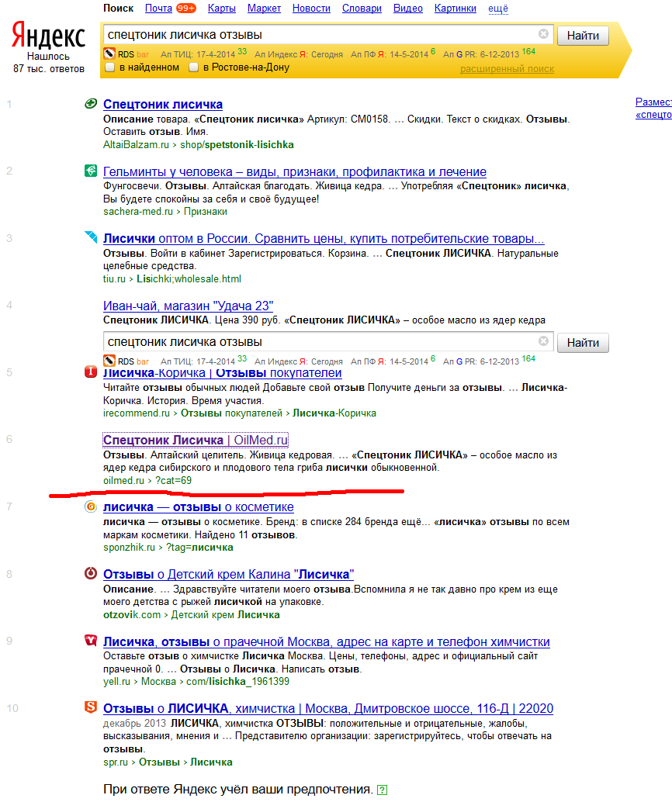Image resolution: width=672 pixels, height=802 pixels.
Task: Click the orange sponzhik.ru favicon
Action: click(x=91, y=506)
